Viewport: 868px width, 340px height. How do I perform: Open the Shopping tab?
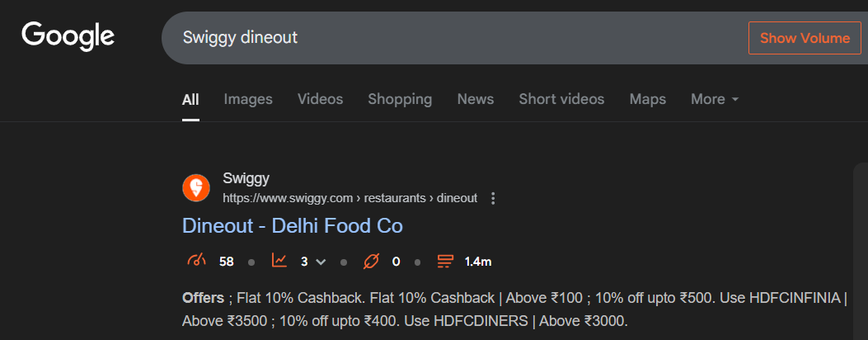(400, 99)
